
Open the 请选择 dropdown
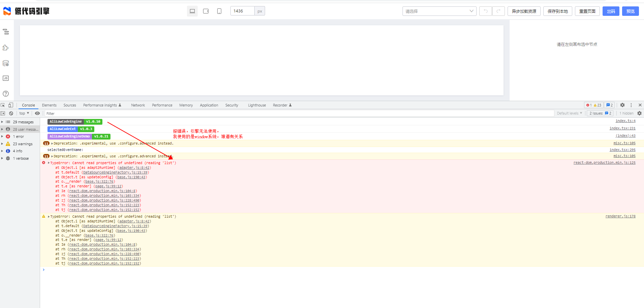point(439,11)
